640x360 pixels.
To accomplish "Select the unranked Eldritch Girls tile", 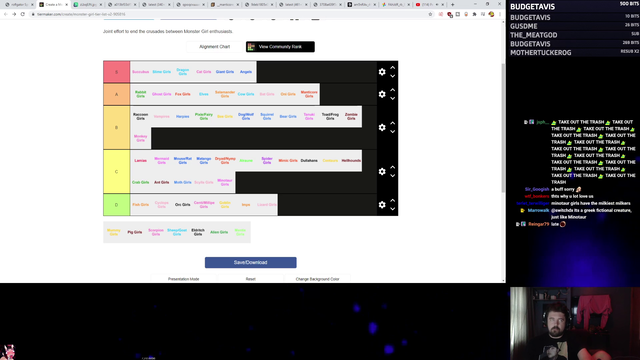I will coord(198,232).
